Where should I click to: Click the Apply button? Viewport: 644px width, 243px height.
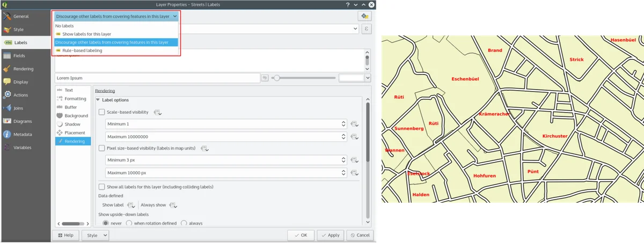[330, 235]
